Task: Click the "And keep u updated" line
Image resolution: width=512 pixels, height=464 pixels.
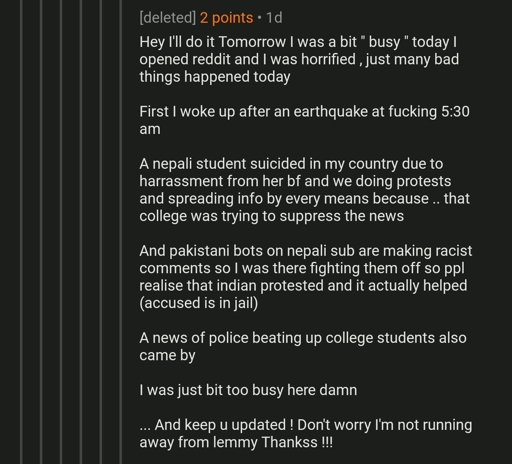Action: tap(306, 425)
